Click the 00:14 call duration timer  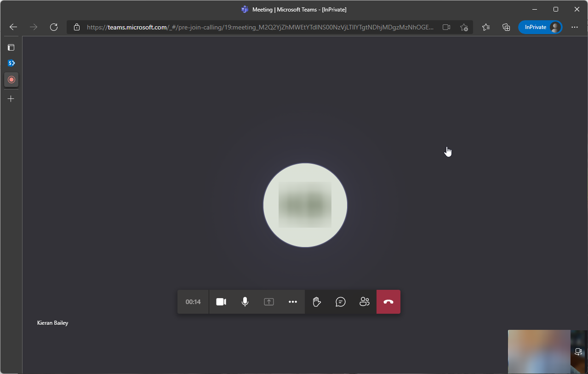193,302
